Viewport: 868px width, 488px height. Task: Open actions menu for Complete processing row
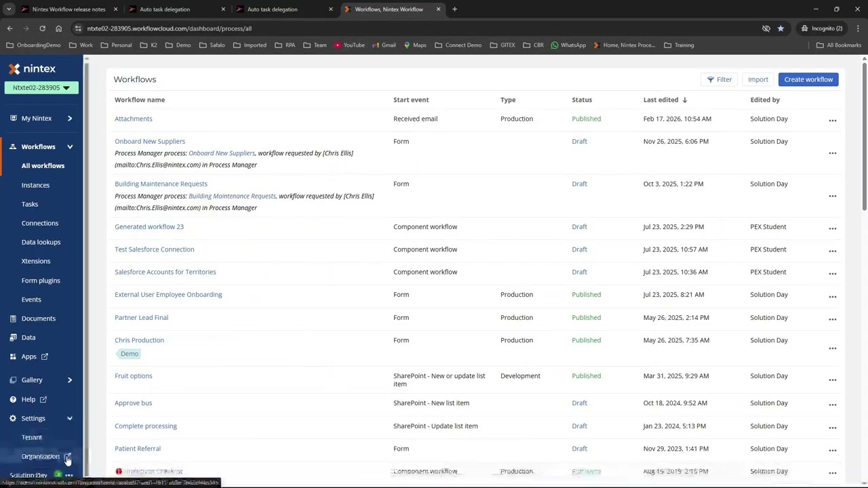832,428
